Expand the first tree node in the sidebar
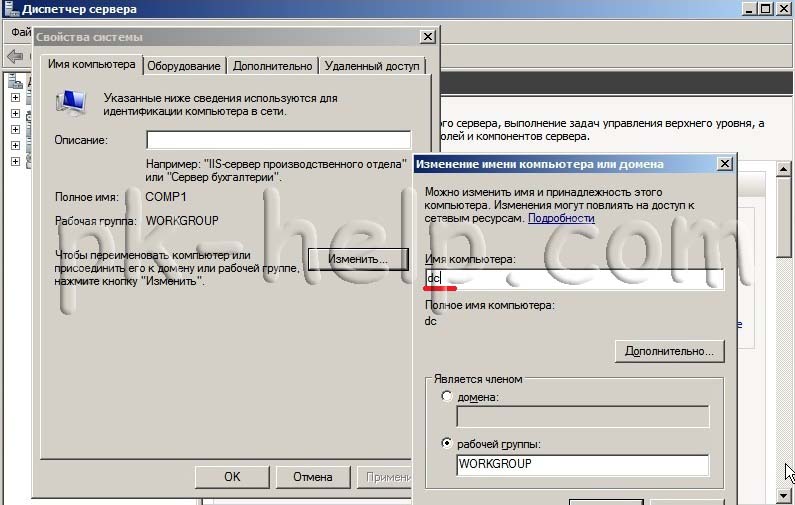795x505 pixels. [x=15, y=98]
